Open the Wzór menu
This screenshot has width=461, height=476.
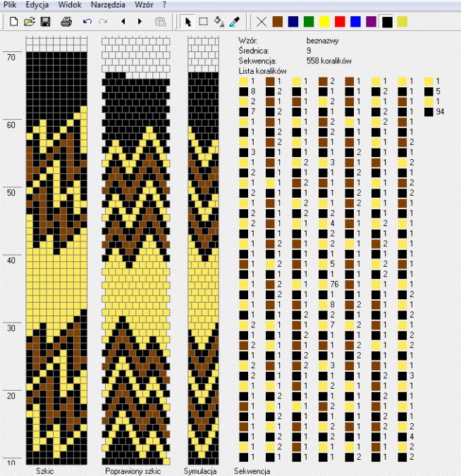point(144,5)
